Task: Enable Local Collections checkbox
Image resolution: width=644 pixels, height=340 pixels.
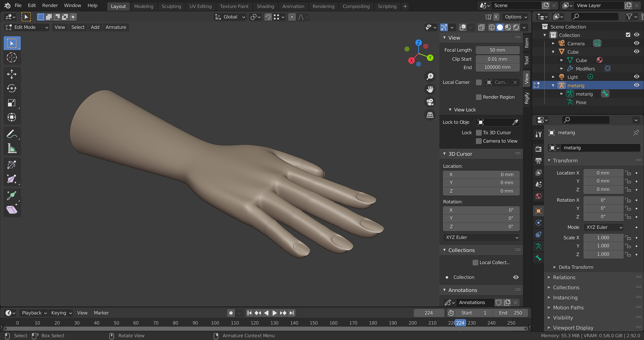Action: pos(475,263)
